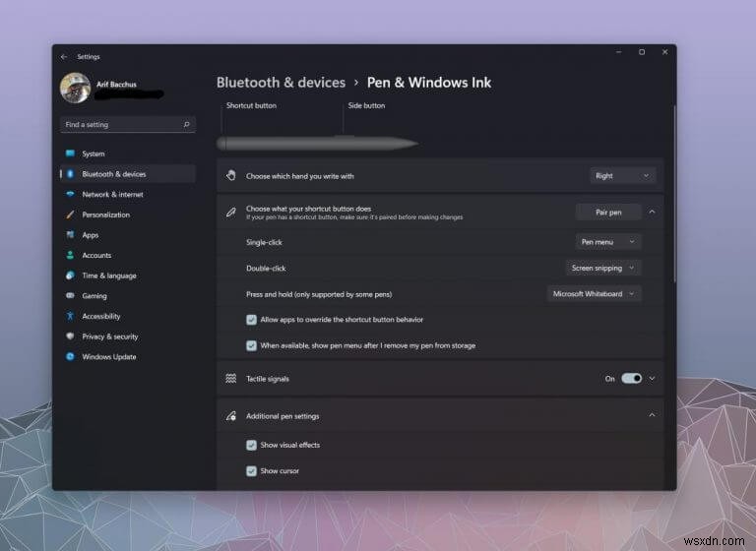756x551 pixels.
Task: Open the Double-click dropdown showing Screen snipping
Action: click(603, 268)
